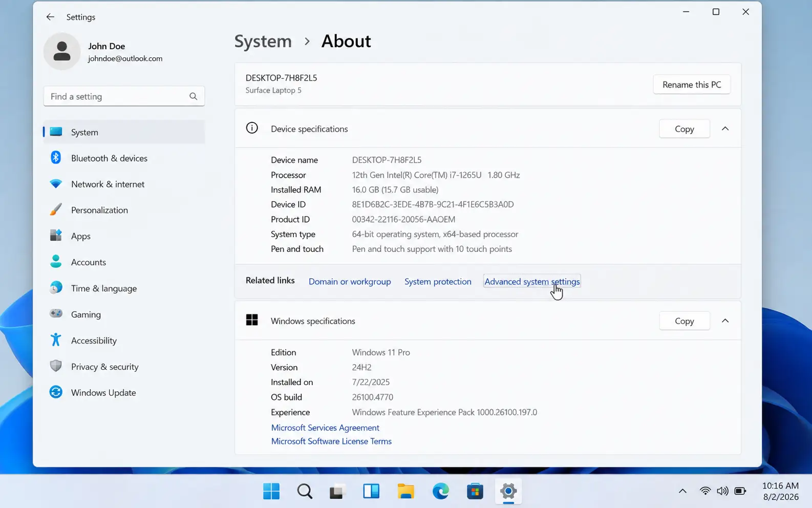
Task: Click the System monitor icon in sidebar
Action: (56, 132)
